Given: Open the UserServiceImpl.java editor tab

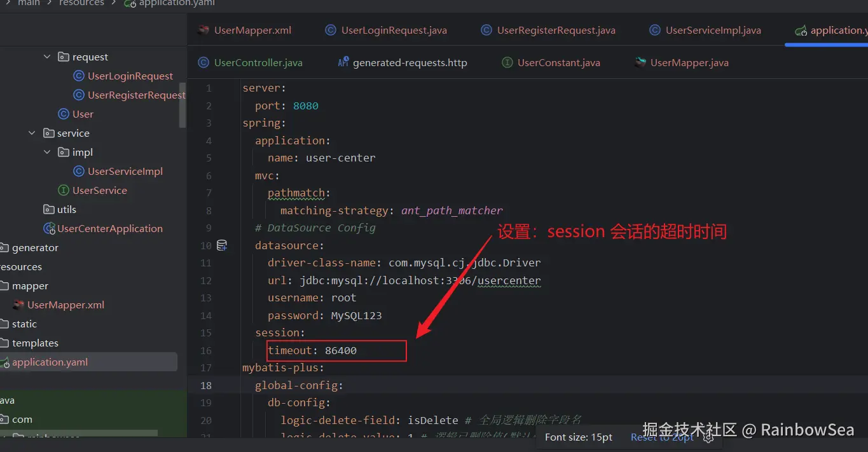Looking at the screenshot, I should pyautogui.click(x=705, y=30).
